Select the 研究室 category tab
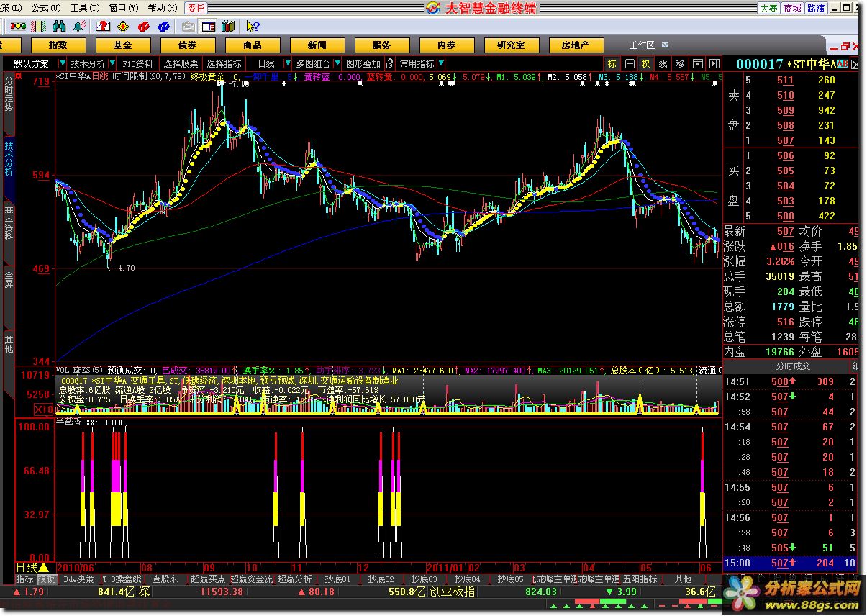The image size is (867, 616). click(x=512, y=45)
